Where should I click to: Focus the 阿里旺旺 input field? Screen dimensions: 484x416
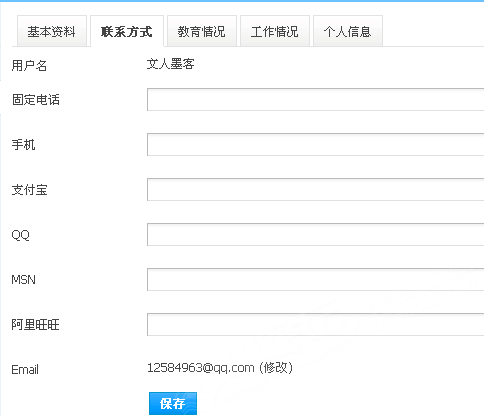coord(315,324)
